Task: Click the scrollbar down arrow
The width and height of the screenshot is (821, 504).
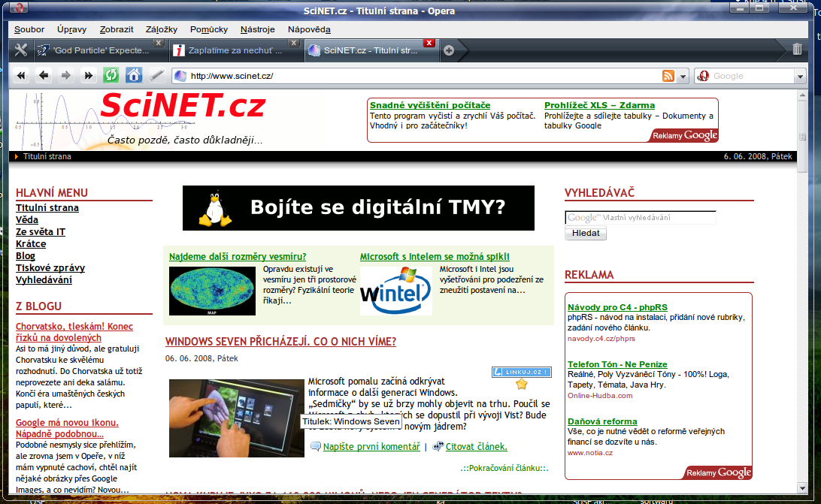Action: [802, 487]
